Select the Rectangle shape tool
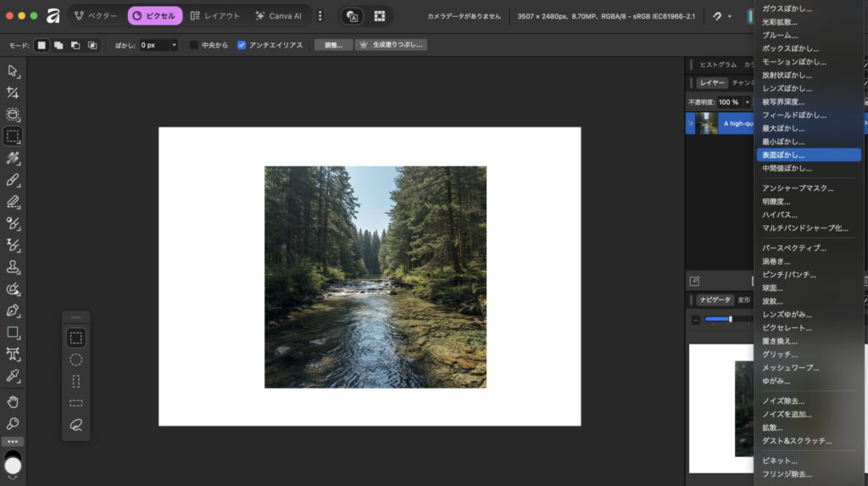The height and width of the screenshot is (486, 868). pyautogui.click(x=13, y=332)
